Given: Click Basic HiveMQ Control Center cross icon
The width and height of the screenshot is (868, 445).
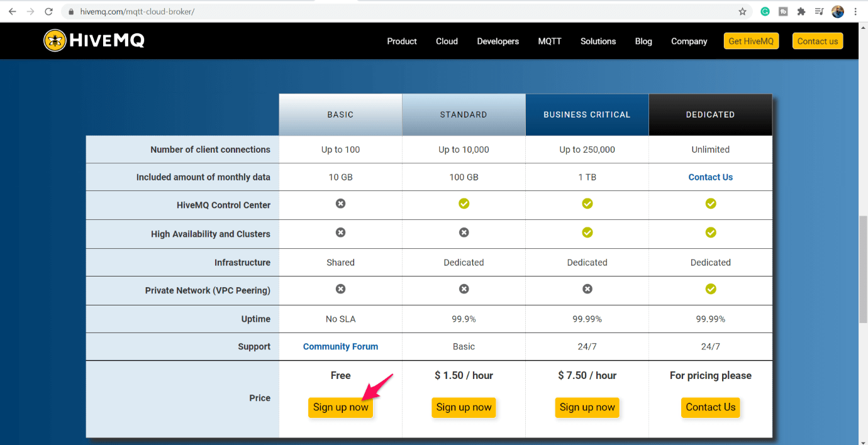Looking at the screenshot, I should coord(340,204).
